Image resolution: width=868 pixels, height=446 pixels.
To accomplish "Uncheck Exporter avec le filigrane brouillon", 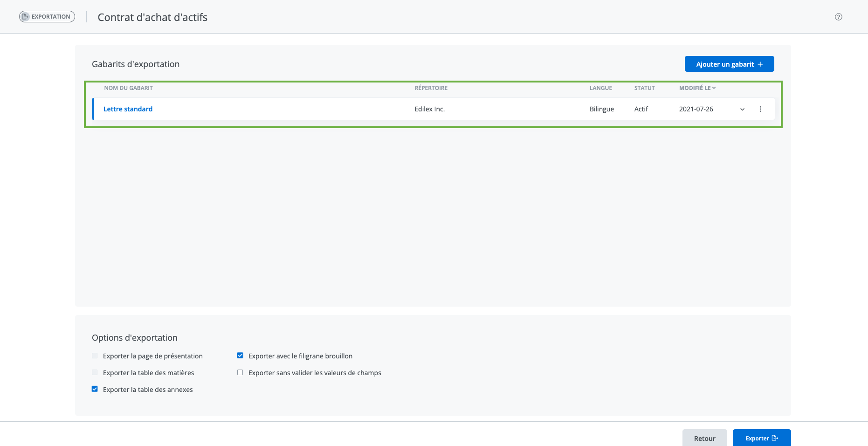I will point(240,356).
